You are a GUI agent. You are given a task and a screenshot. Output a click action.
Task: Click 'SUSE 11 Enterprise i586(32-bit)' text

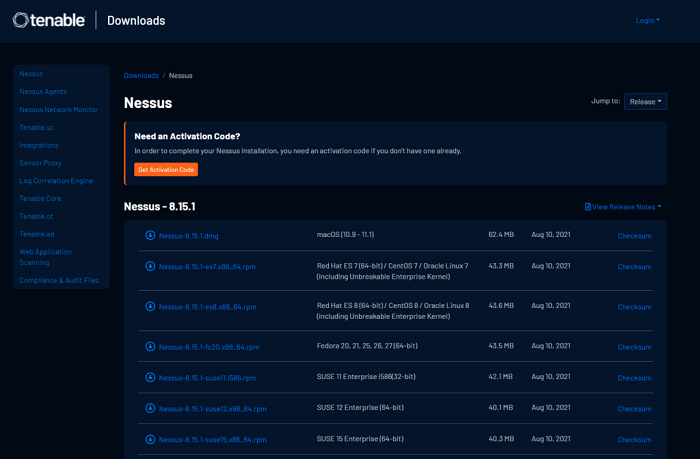pos(366,376)
